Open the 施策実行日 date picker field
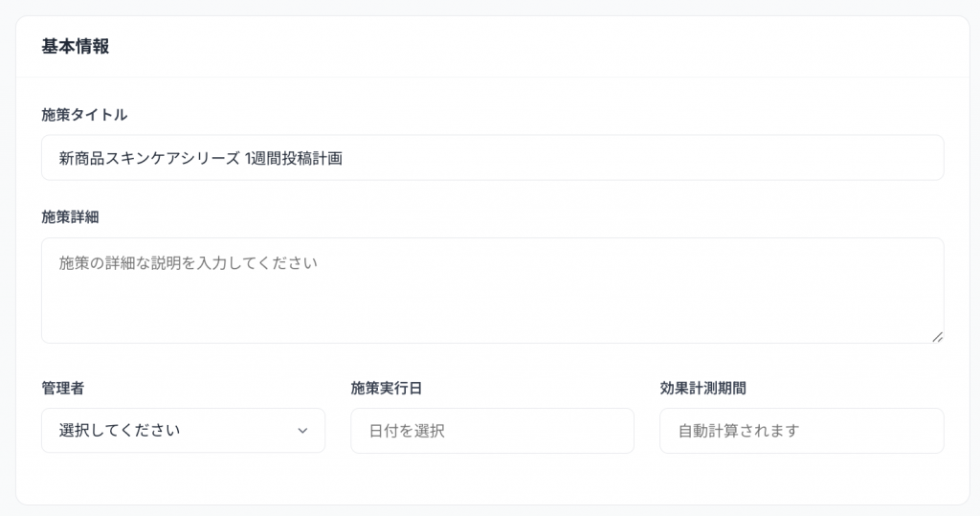The width and height of the screenshot is (980, 516). click(x=492, y=431)
